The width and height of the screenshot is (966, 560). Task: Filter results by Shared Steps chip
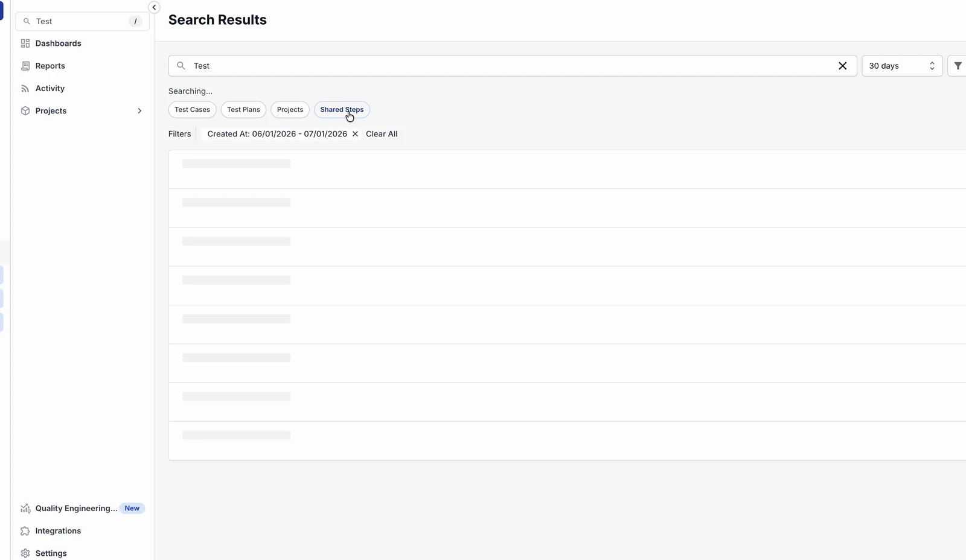click(x=342, y=110)
